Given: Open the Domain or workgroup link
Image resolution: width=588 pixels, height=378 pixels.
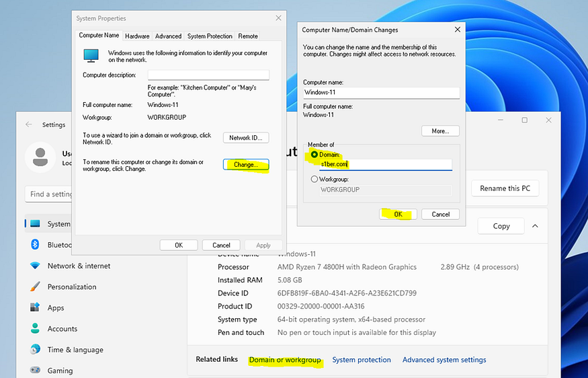Looking at the screenshot, I should coord(285,360).
